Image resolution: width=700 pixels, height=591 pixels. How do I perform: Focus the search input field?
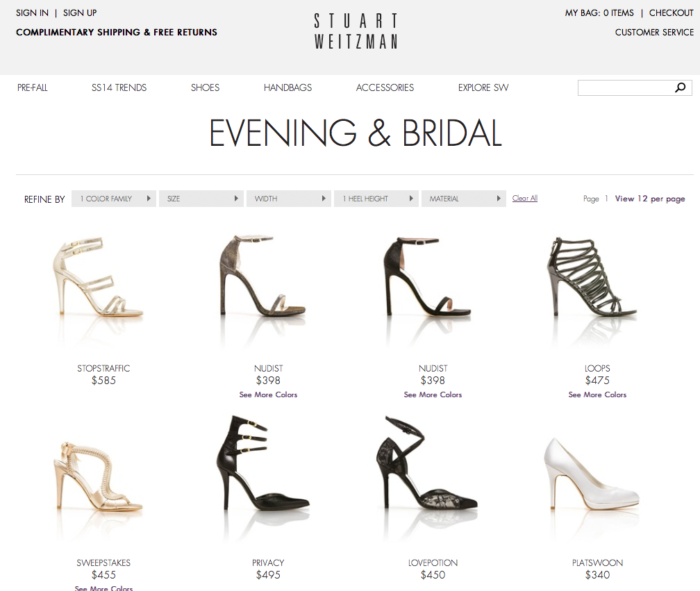(626, 88)
